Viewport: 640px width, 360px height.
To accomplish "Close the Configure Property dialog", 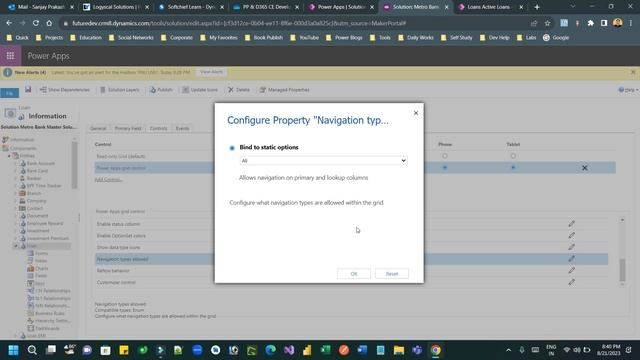I will pos(416,113).
